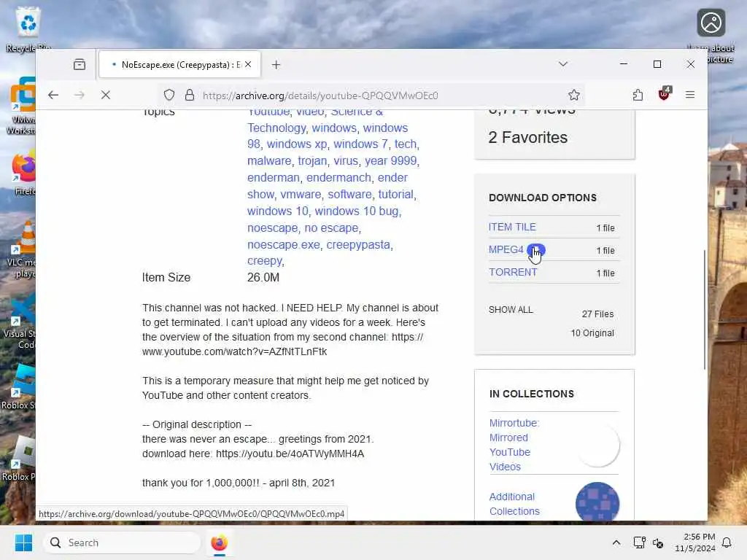Click the taskbar Search box

pyautogui.click(x=122, y=542)
